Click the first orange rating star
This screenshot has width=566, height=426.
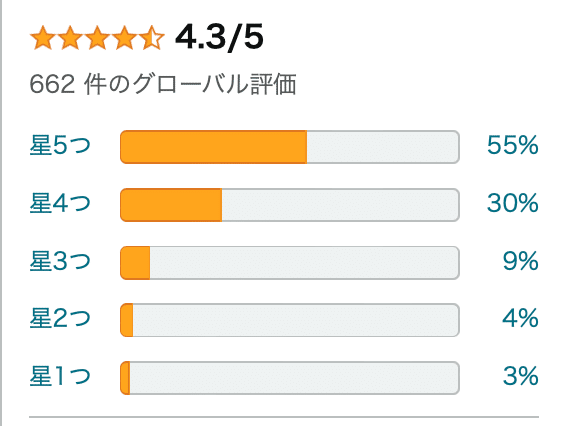click(x=43, y=37)
